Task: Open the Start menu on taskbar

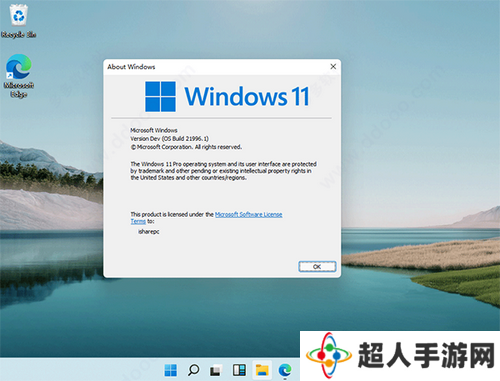Action: pos(171,370)
